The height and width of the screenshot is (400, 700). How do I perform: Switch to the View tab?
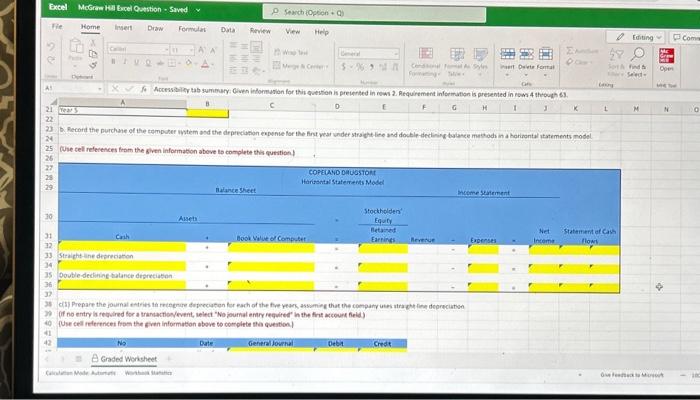pos(292,31)
